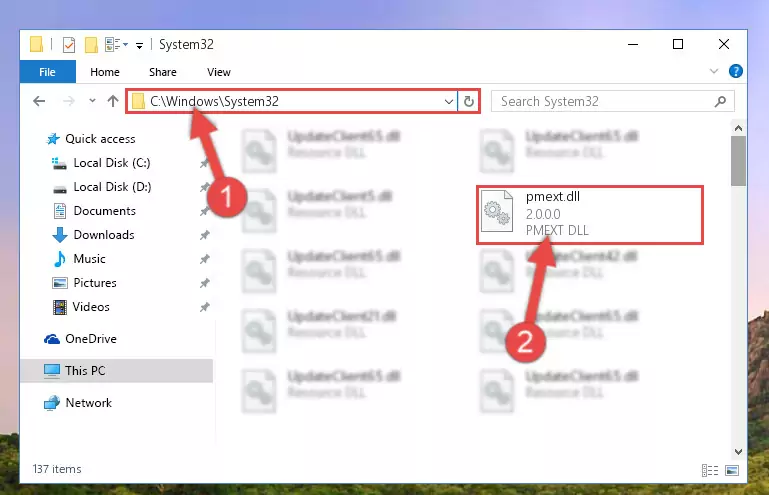Click the pmext.dll gear file icon

(497, 212)
